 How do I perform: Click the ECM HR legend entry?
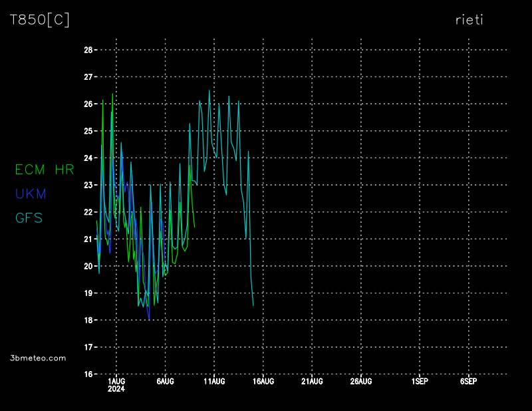45,170
